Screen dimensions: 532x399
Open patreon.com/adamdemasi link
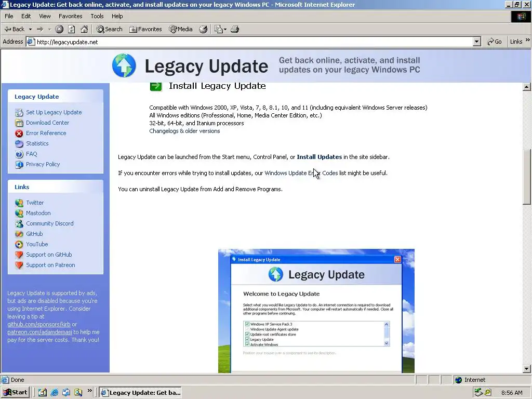click(x=39, y=332)
